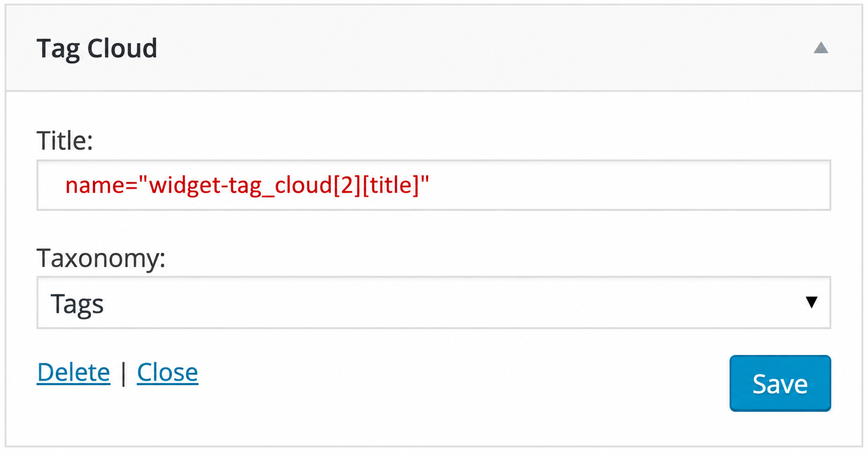Click the Taxonomy dropdown arrow icon
The image size is (868, 457).
pyautogui.click(x=811, y=302)
